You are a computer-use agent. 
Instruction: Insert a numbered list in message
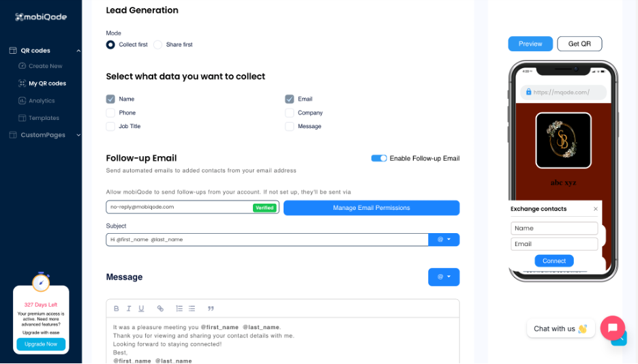coord(179,309)
